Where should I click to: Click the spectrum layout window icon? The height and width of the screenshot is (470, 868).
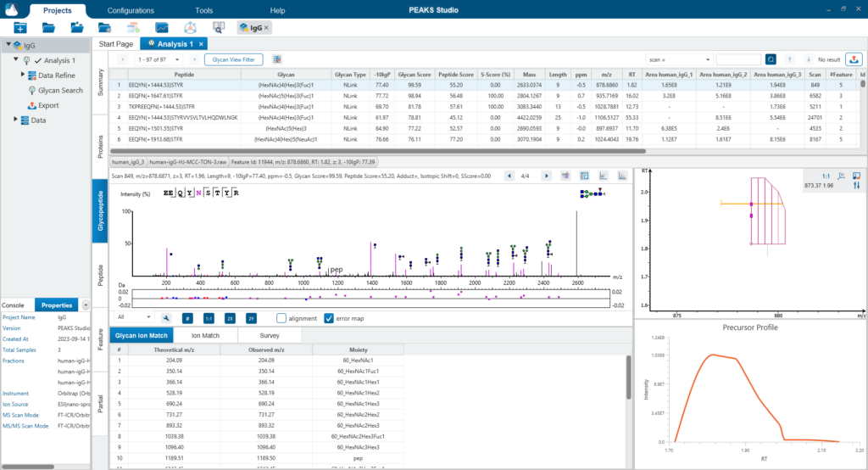coord(584,176)
